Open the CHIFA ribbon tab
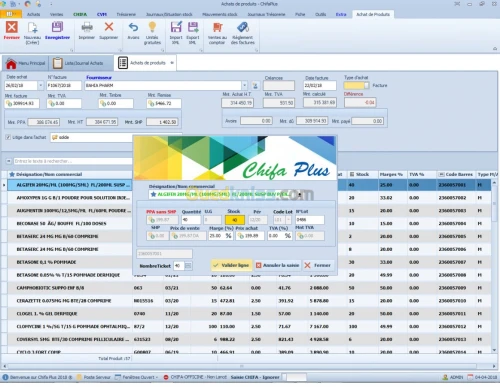 [80, 14]
